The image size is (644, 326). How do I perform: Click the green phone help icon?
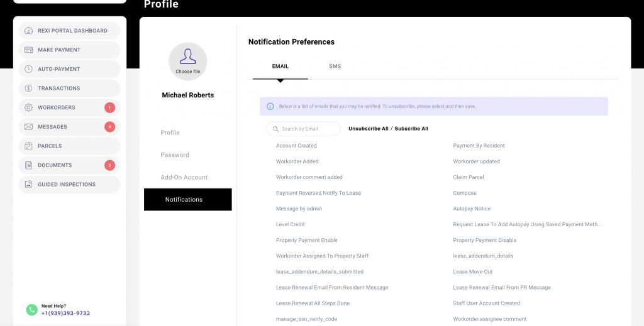[x=31, y=310]
